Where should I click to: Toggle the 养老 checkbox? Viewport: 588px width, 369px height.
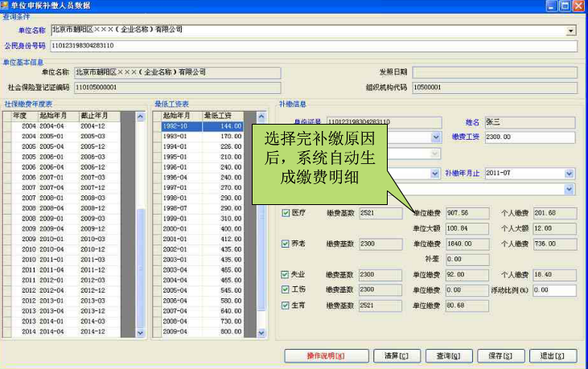[x=285, y=244]
